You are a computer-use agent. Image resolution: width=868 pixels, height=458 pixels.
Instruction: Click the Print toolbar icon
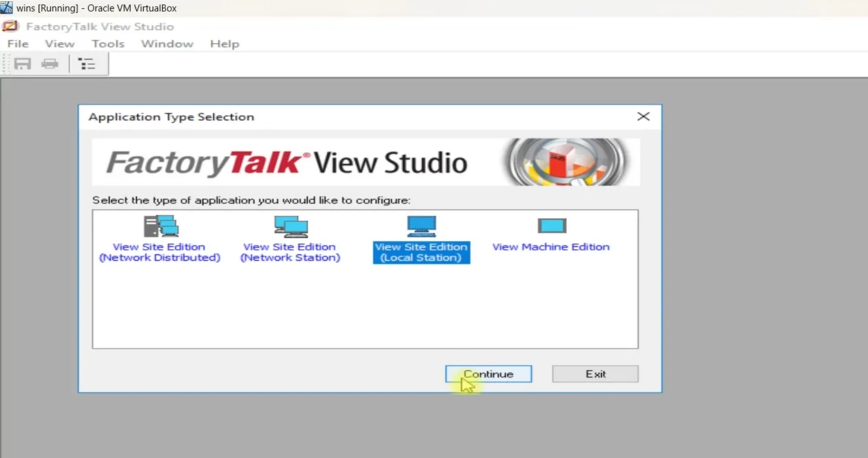50,63
